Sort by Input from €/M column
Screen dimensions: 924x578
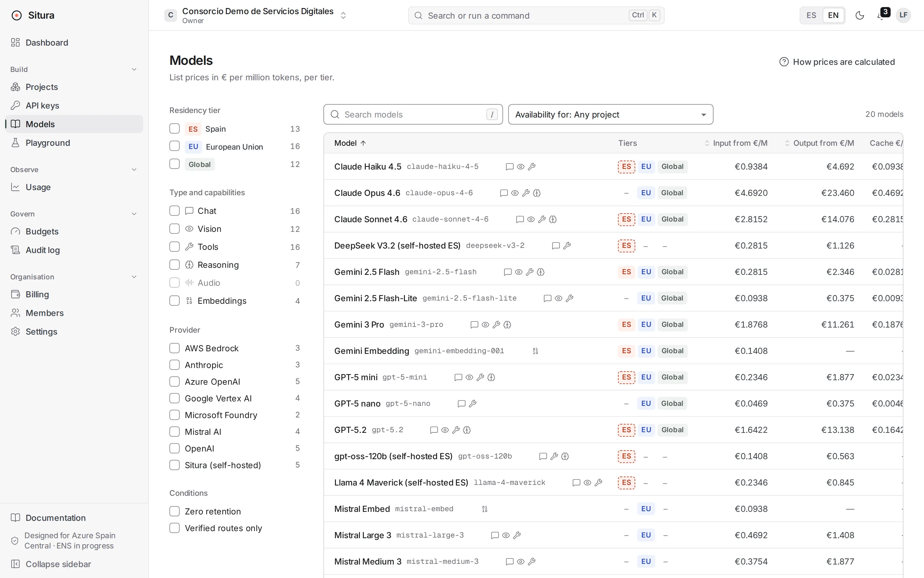736,143
